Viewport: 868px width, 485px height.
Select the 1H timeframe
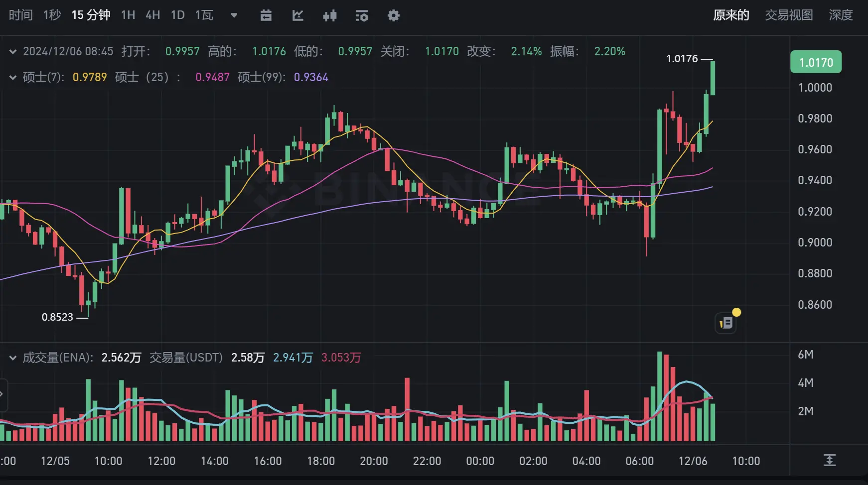[128, 15]
